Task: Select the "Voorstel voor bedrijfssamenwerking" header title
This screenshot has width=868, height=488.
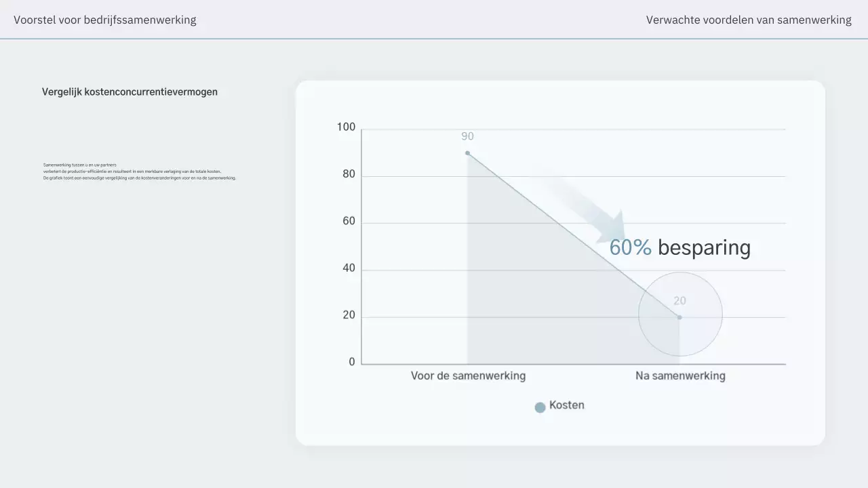Action: click(x=105, y=20)
